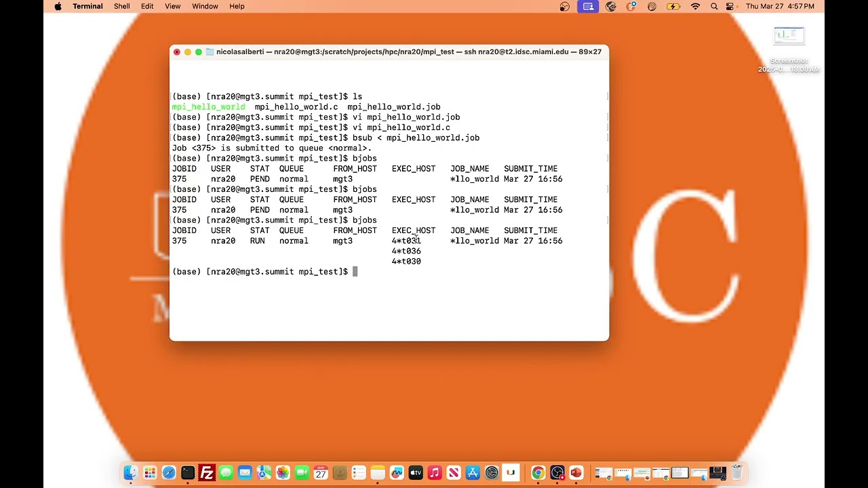Open the Shell menu
Image resolution: width=868 pixels, height=488 pixels.
click(x=122, y=6)
